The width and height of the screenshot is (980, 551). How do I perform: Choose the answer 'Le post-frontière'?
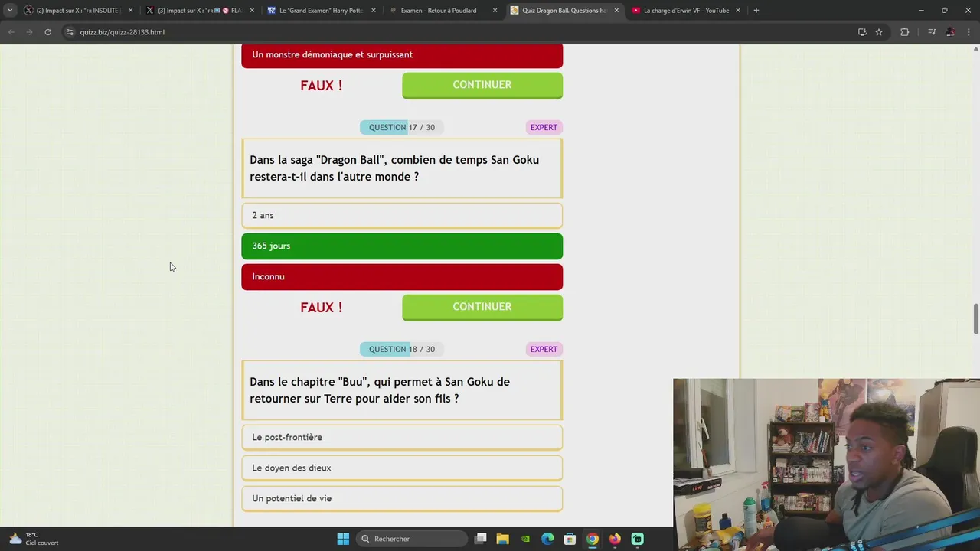(402, 437)
